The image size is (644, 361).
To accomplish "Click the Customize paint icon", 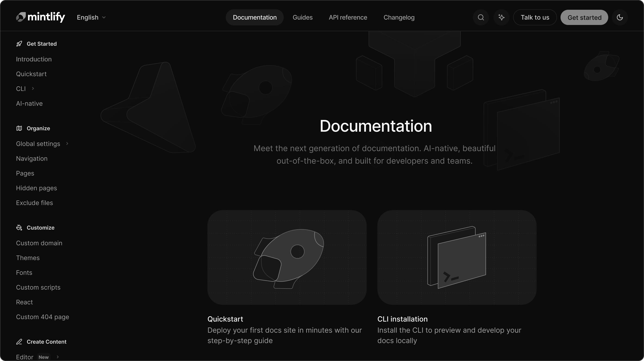I will coord(19,228).
